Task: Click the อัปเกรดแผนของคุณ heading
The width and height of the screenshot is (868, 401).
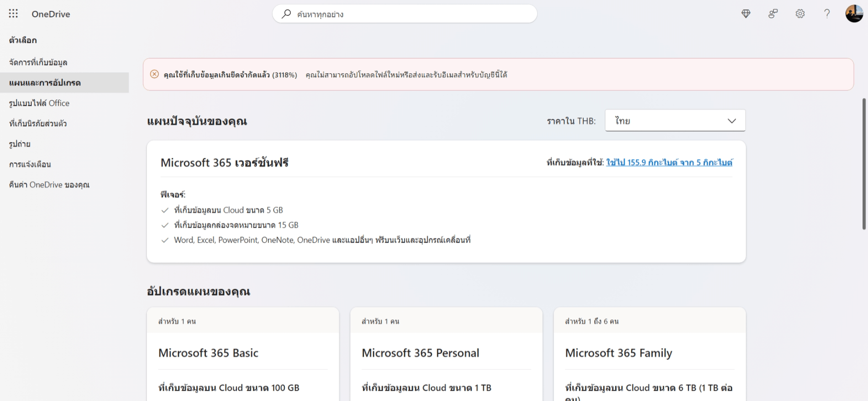Action: pyautogui.click(x=198, y=291)
